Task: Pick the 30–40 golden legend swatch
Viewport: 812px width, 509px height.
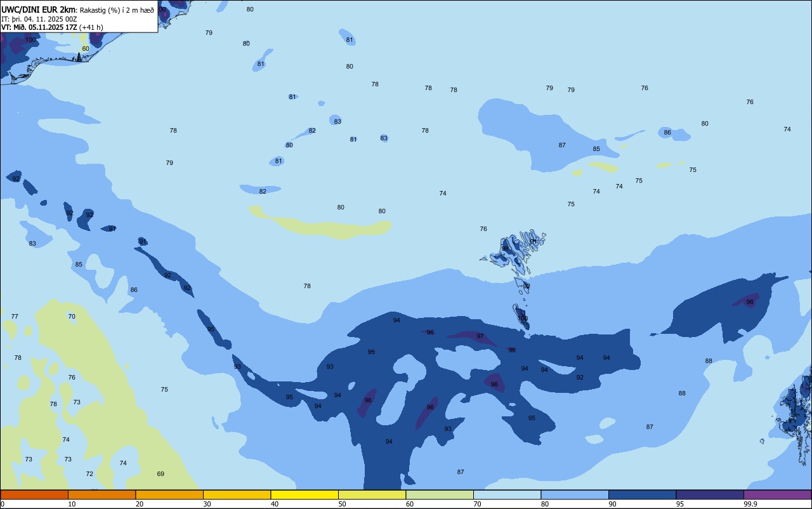Action: pos(237,494)
